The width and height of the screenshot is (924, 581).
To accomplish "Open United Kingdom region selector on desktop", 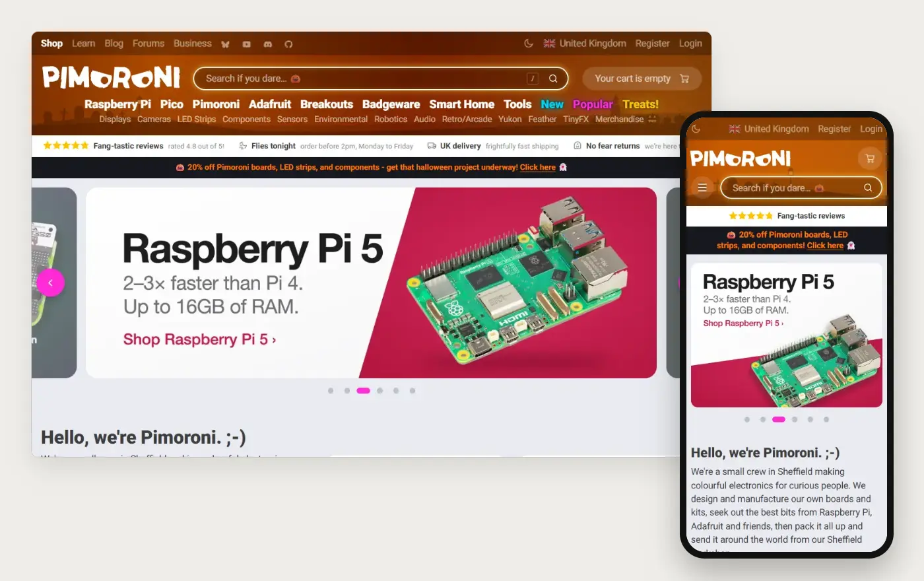I will coord(585,44).
